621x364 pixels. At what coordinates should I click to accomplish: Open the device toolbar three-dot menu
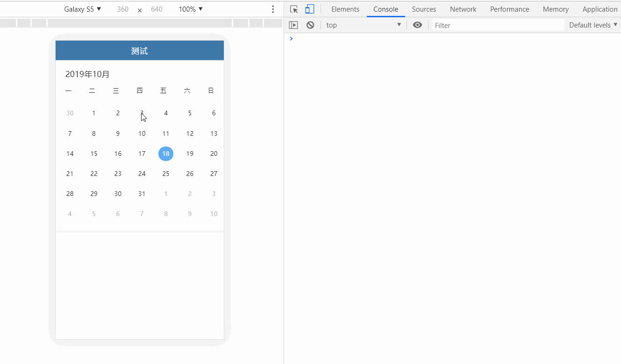click(x=273, y=9)
